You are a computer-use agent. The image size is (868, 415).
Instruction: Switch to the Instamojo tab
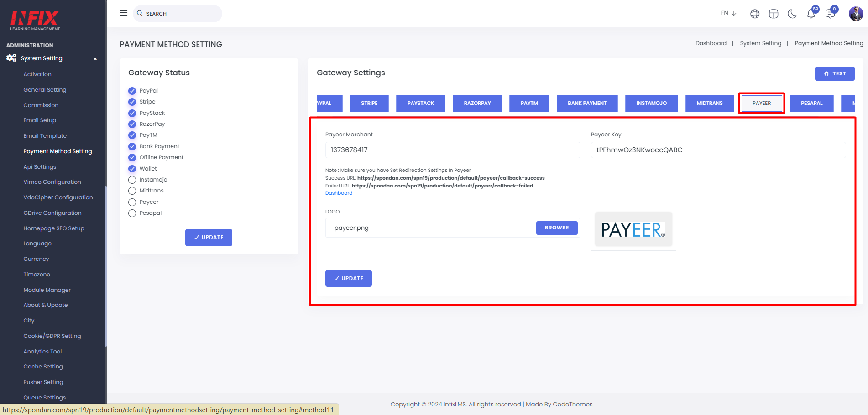pyautogui.click(x=652, y=104)
